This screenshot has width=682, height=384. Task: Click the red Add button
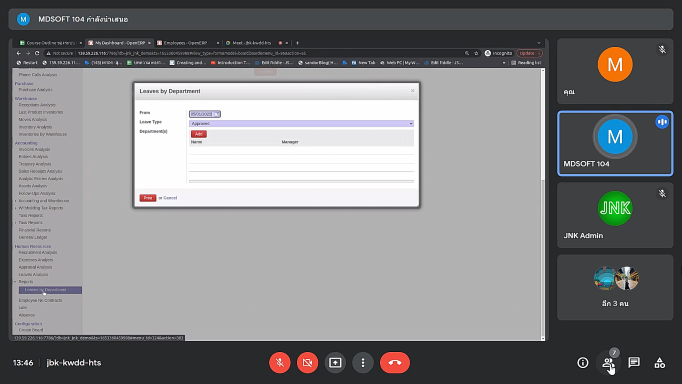coord(198,134)
